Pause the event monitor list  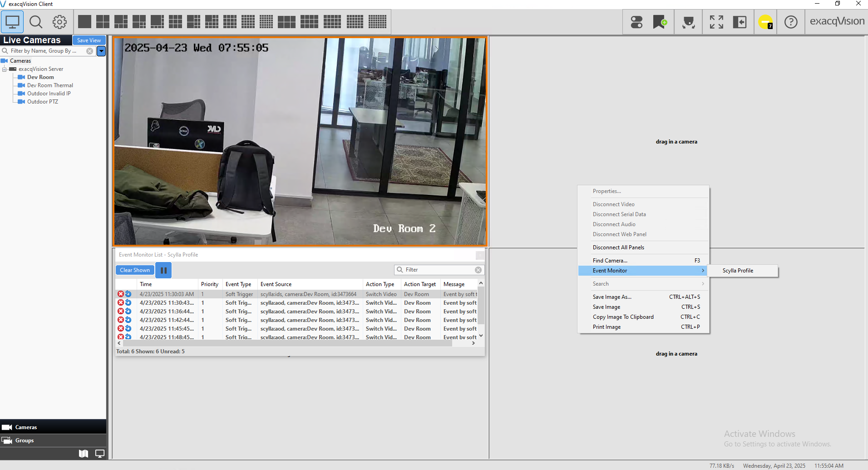point(163,270)
